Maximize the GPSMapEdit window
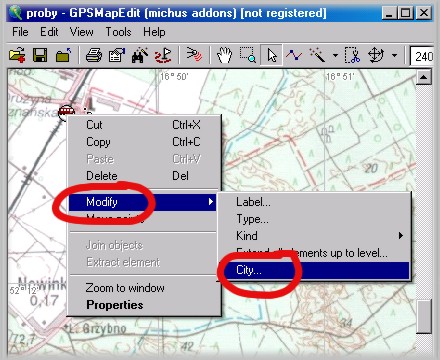Screen dimensions: 440x360 point(405,13)
